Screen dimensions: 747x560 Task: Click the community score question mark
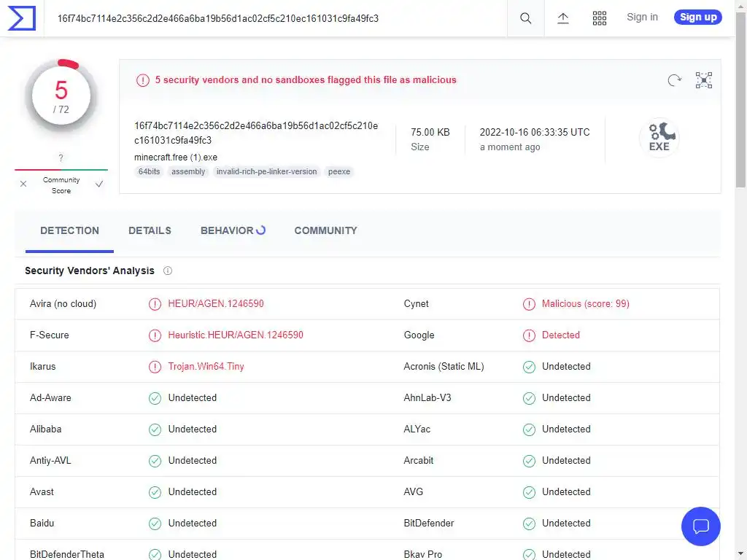tap(61, 157)
